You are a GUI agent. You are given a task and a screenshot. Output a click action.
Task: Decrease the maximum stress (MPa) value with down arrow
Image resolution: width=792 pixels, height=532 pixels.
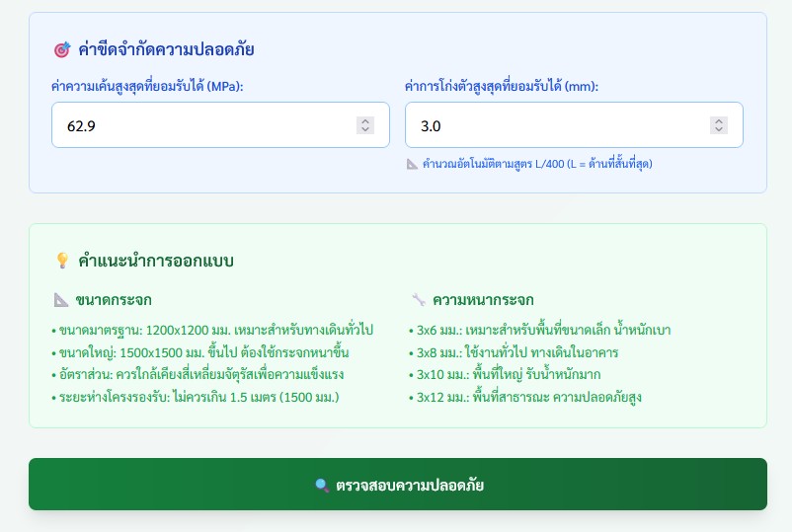(x=365, y=130)
